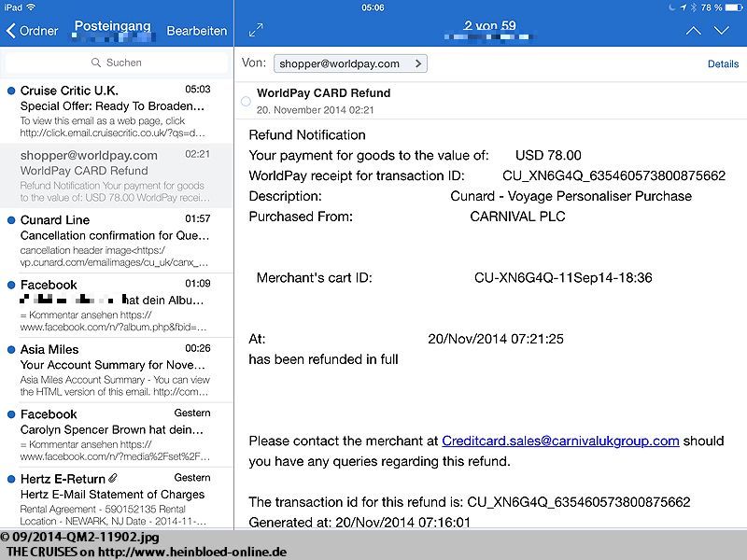Expand the email to full screen
This screenshot has width=747, height=560.
click(x=256, y=30)
